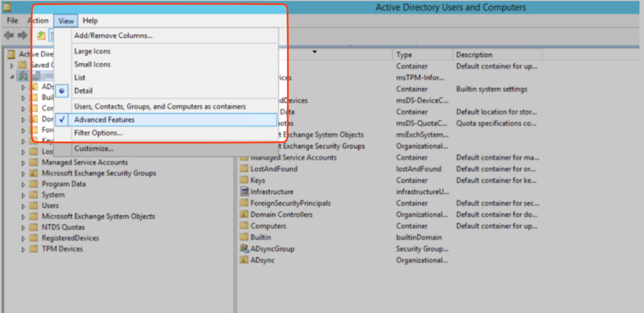
Task: Click the Domain Controllers OU icon in list
Action: [244, 215]
